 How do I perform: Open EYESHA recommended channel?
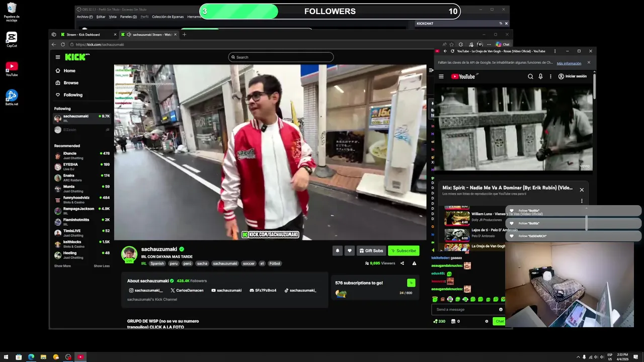[x=82, y=166]
